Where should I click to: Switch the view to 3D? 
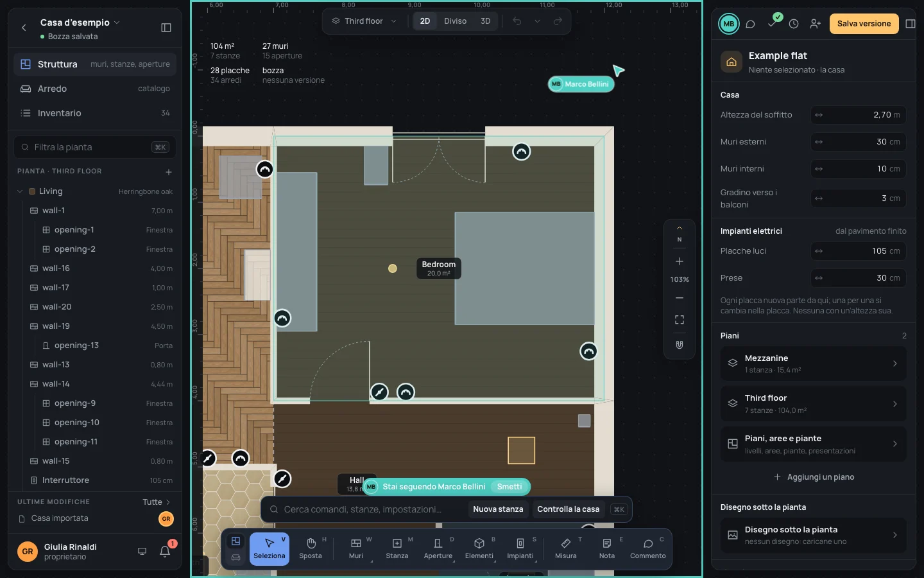[486, 21]
